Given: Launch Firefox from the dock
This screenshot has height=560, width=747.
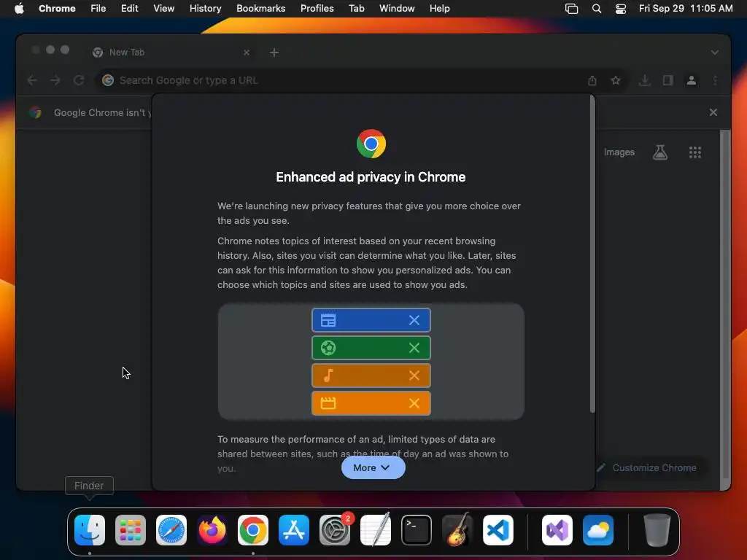Looking at the screenshot, I should point(212,530).
